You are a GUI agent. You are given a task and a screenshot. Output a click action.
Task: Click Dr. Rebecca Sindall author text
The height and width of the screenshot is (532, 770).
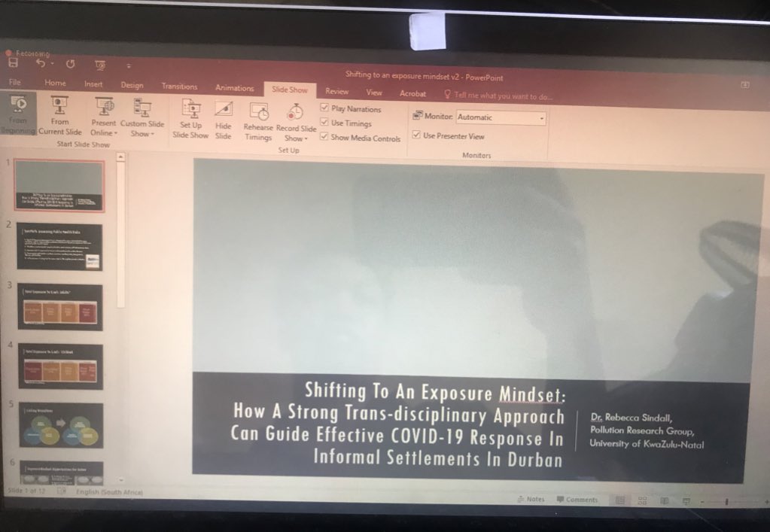[631, 418]
